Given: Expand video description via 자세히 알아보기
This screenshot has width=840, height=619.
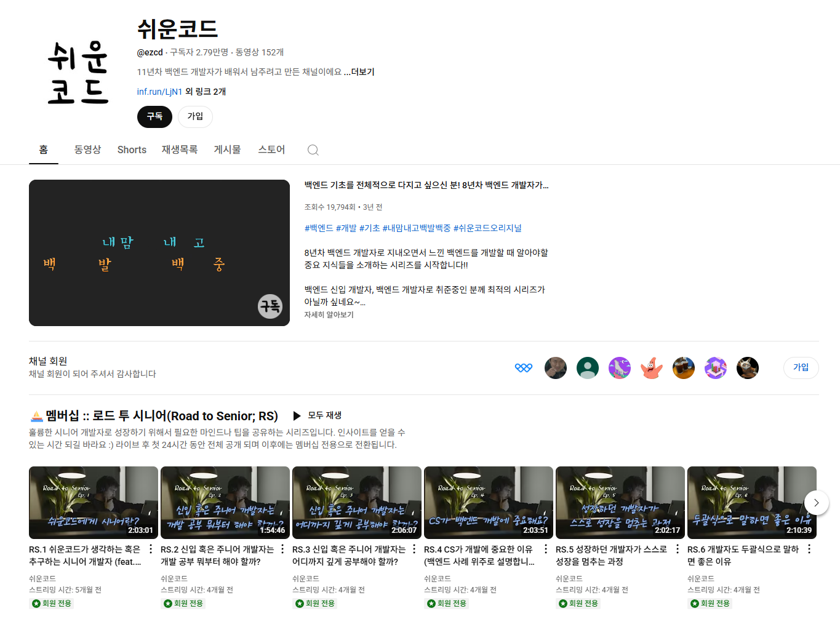Looking at the screenshot, I should tap(329, 314).
